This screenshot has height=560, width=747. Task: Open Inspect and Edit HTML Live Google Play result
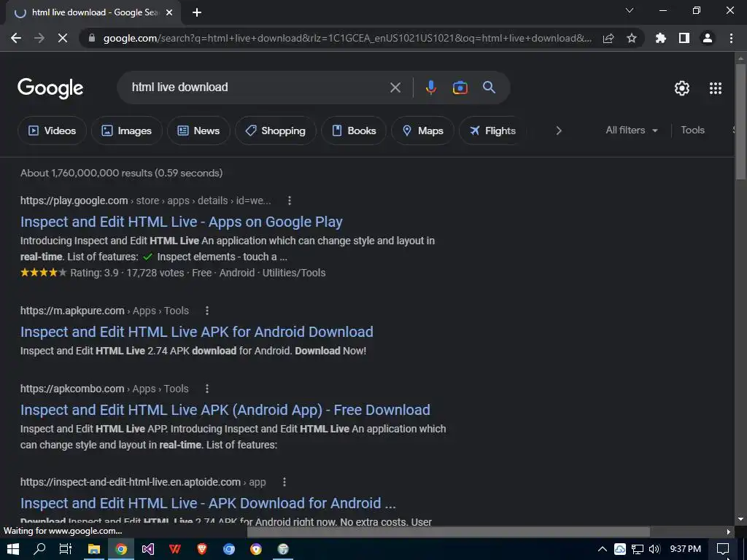pos(181,222)
